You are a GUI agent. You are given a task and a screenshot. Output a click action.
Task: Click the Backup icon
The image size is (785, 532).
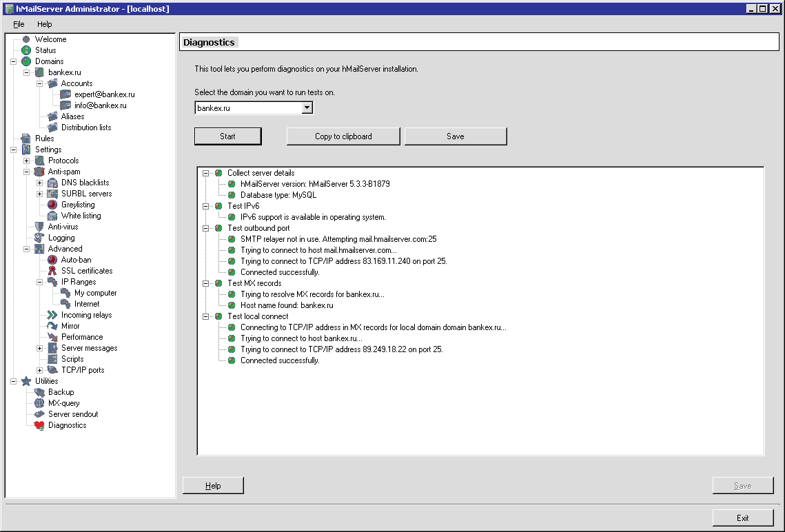(39, 391)
